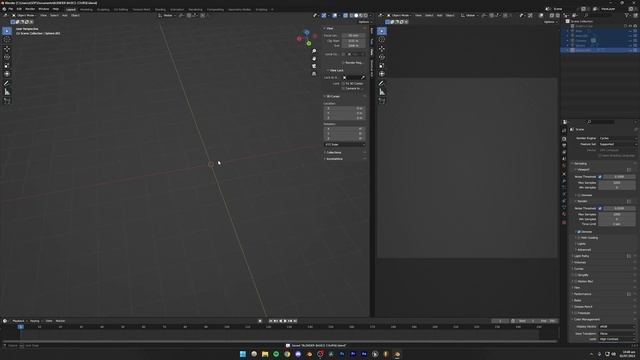Select the Annotate tool in right viewport
This screenshot has height=360, width=640.
point(382,83)
